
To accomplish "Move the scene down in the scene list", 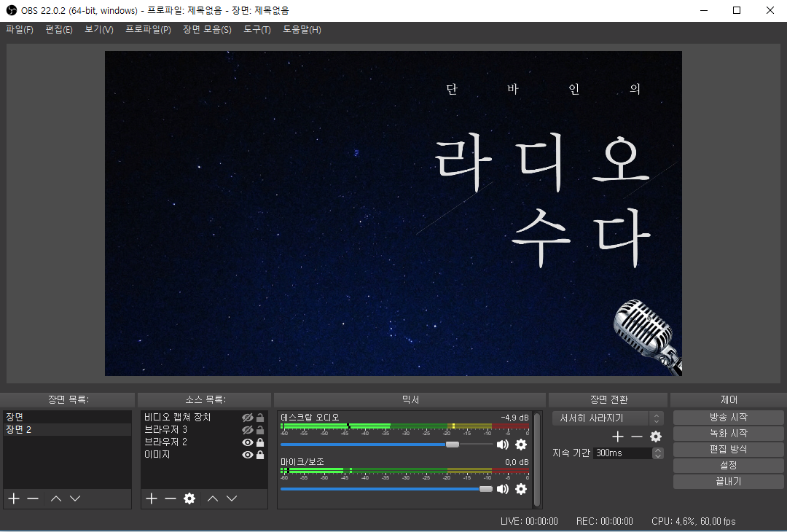I will click(75, 498).
